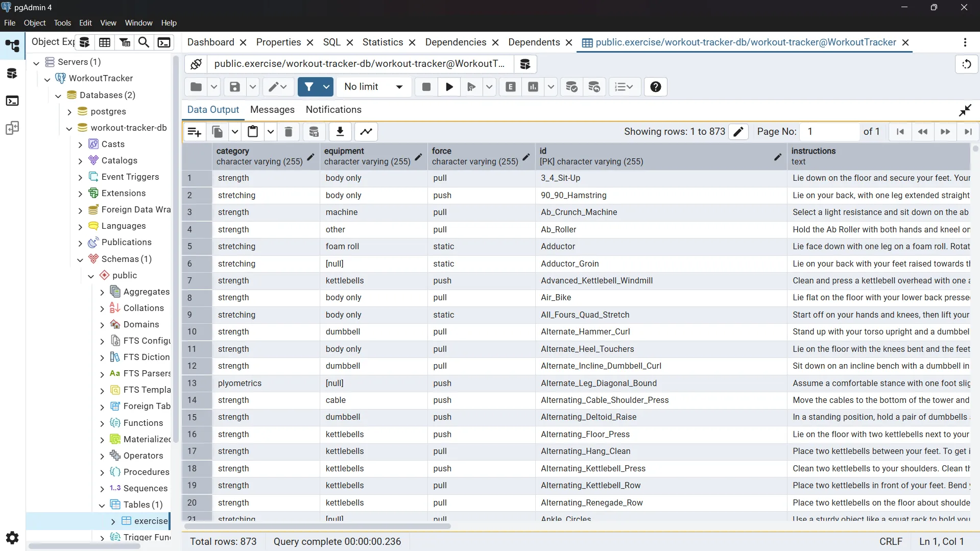Close the Dependents tab
This screenshot has width=980, height=551.
coord(569,43)
